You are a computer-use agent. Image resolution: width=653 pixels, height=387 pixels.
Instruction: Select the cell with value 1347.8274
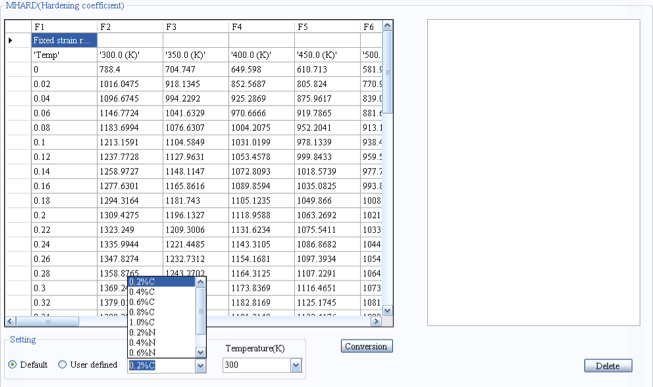click(x=130, y=259)
